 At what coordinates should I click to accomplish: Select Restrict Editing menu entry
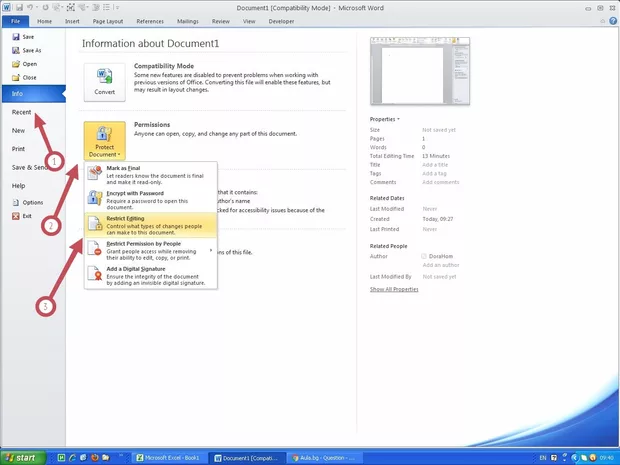pos(146,222)
